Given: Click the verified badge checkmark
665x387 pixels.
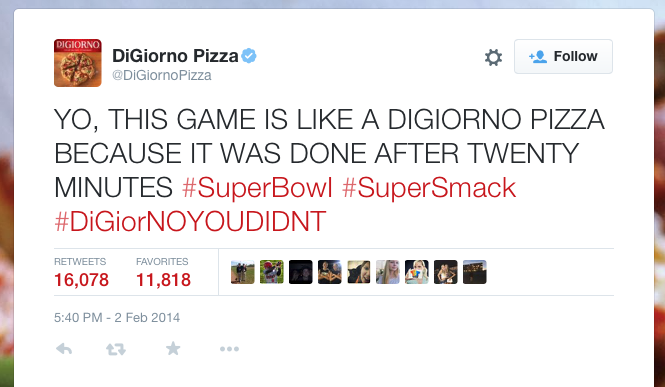Looking at the screenshot, I should click(x=249, y=56).
